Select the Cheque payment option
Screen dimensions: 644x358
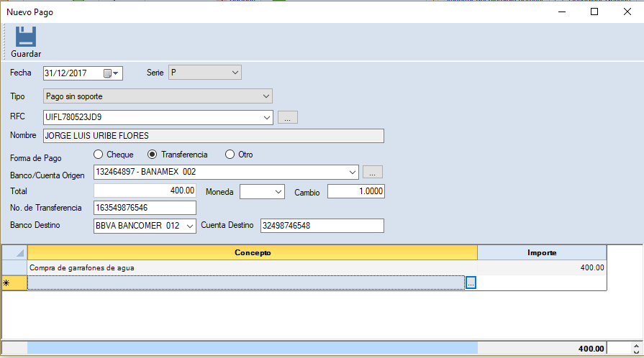(x=99, y=155)
